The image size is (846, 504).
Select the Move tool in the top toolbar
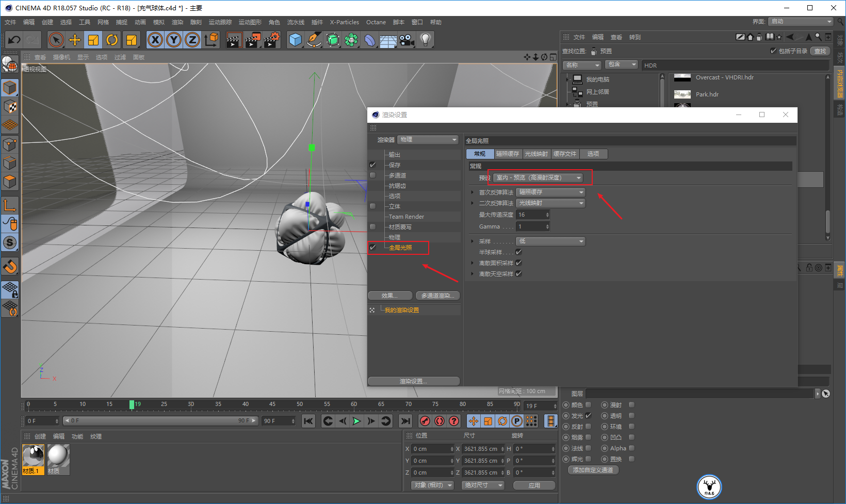75,40
